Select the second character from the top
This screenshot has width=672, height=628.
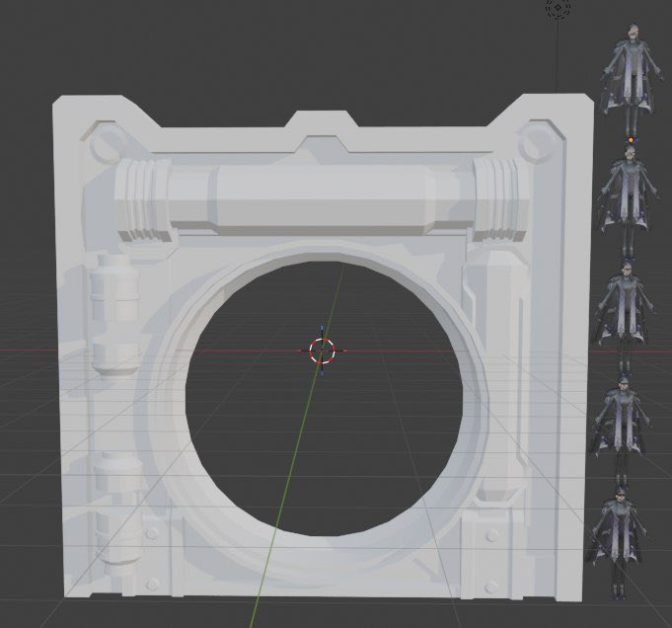[x=627, y=201]
